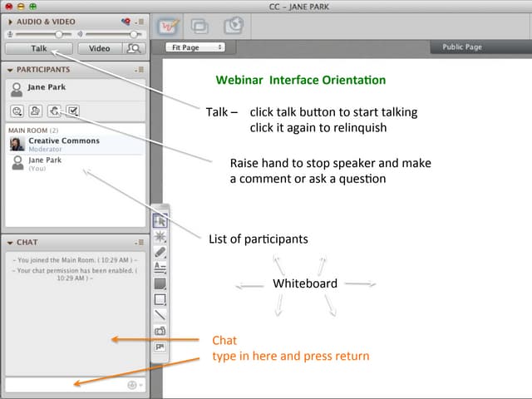The image size is (532, 399).
Task: Select the laser pointer tool
Action: tap(160, 236)
